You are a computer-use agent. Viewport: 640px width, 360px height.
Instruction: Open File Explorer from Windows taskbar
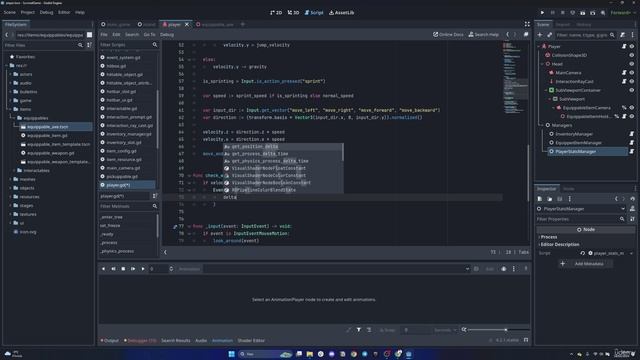pyautogui.click(x=310, y=354)
